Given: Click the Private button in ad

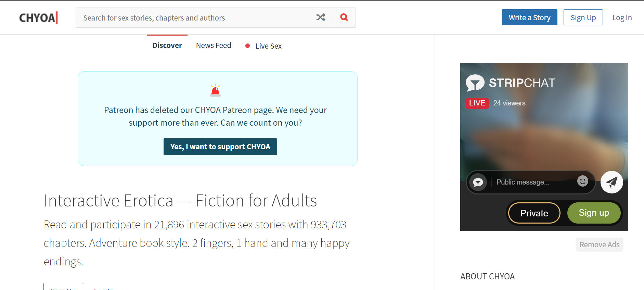Looking at the screenshot, I should pyautogui.click(x=534, y=213).
